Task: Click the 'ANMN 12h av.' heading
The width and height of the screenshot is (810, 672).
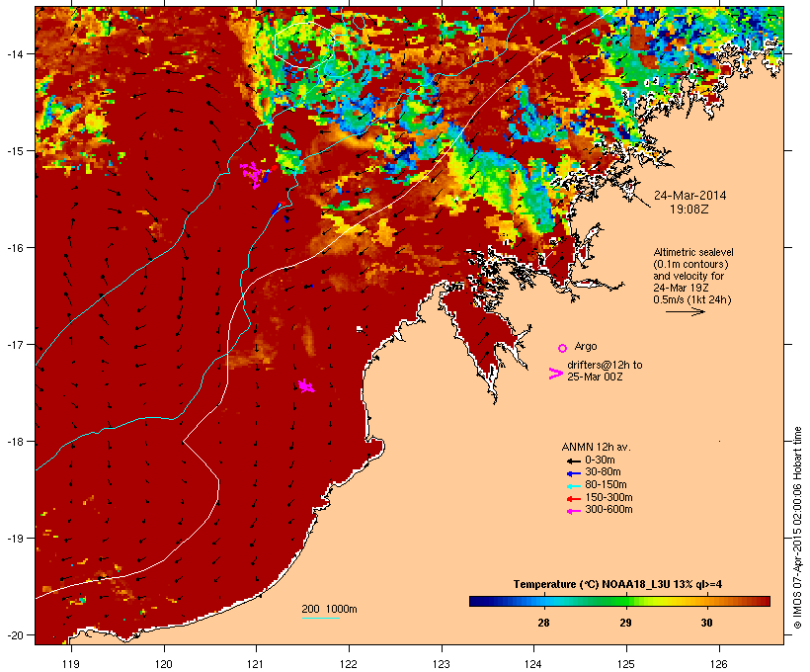Action: [596, 447]
